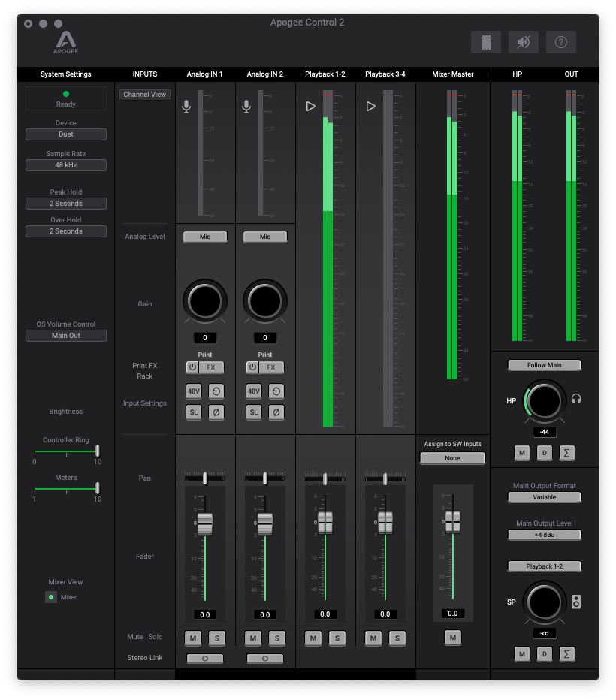616x700 pixels.
Task: Enable 48V phantom power on Analog IN 1
Action: 194,391
